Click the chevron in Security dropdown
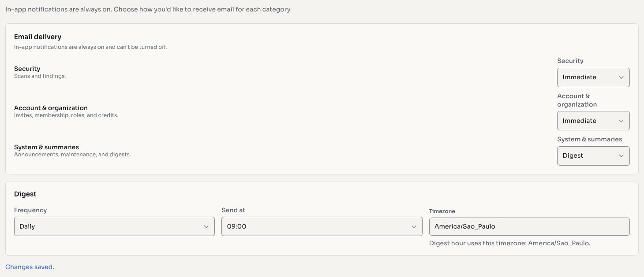This screenshot has width=644, height=277. click(621, 78)
